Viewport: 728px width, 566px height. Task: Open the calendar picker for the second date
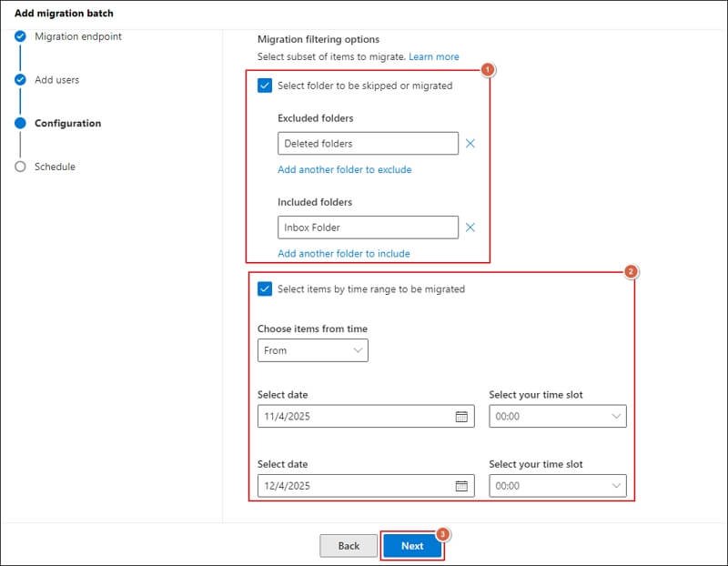tap(461, 485)
